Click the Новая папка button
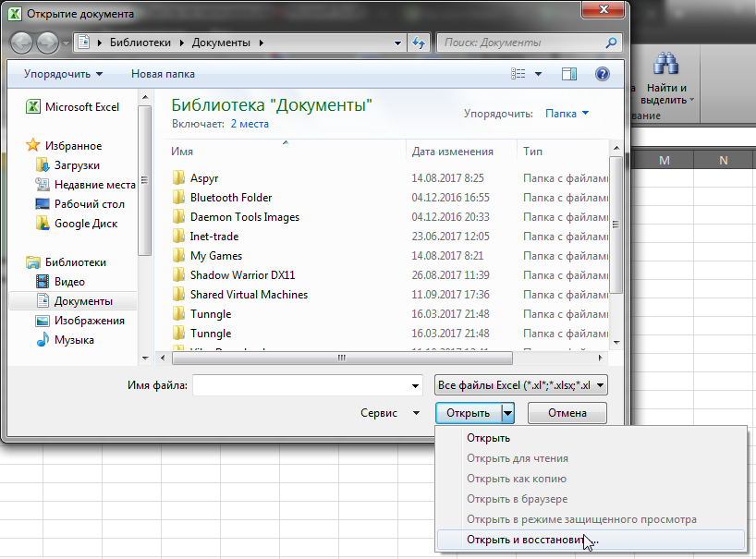Viewport: 756px width, 559px height. coord(163,74)
